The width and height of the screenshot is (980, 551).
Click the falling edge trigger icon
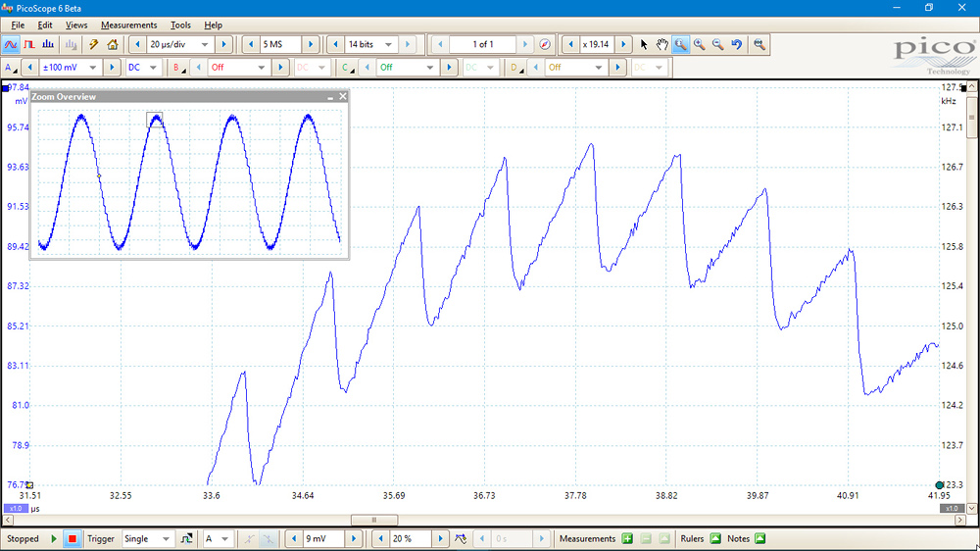pos(269,538)
